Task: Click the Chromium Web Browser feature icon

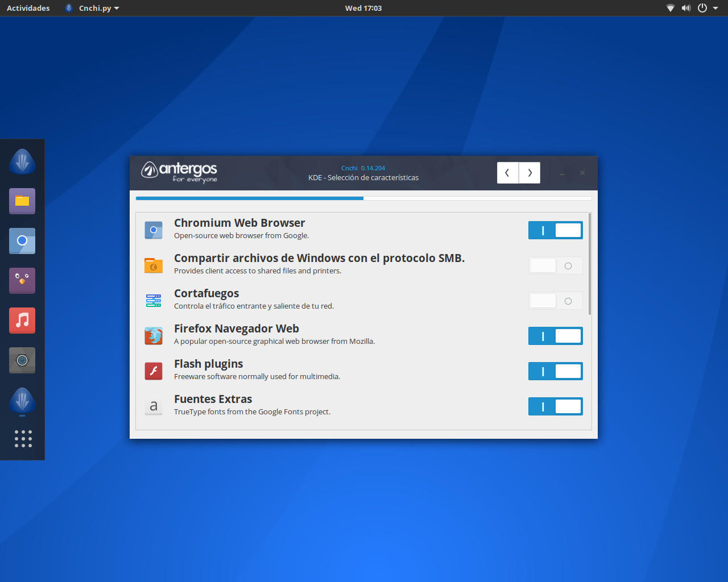Action: tap(154, 230)
